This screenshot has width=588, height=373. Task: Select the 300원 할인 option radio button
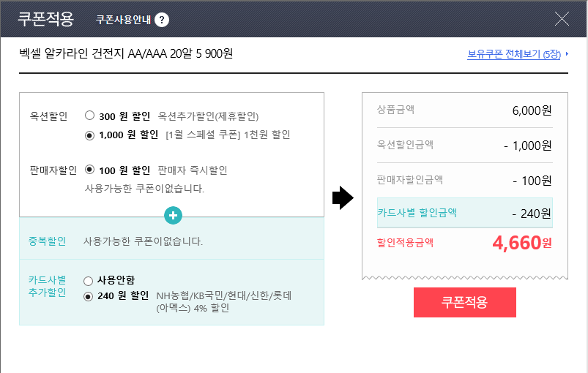tap(89, 116)
